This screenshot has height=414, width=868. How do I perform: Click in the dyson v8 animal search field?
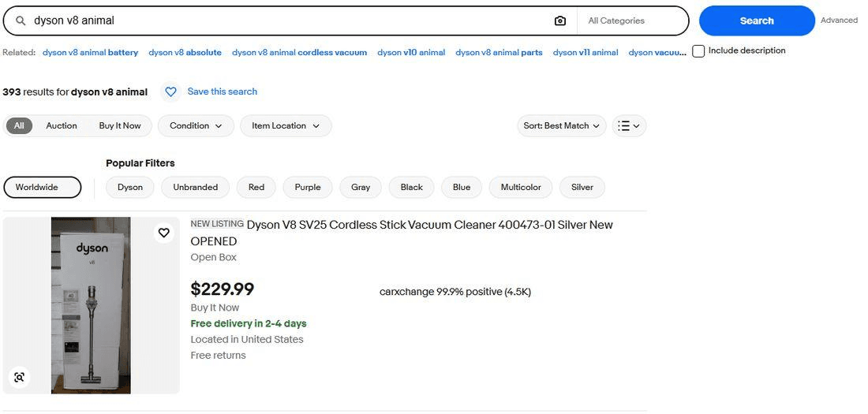coord(288,21)
